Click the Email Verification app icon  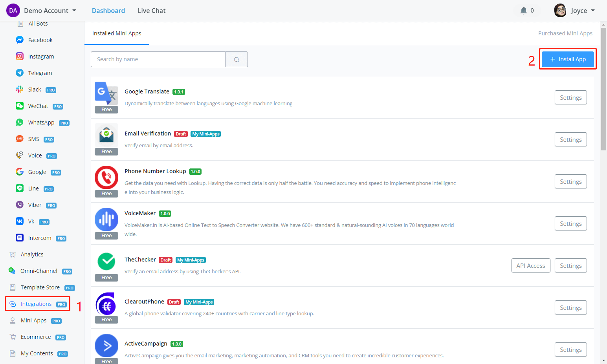coord(106,135)
